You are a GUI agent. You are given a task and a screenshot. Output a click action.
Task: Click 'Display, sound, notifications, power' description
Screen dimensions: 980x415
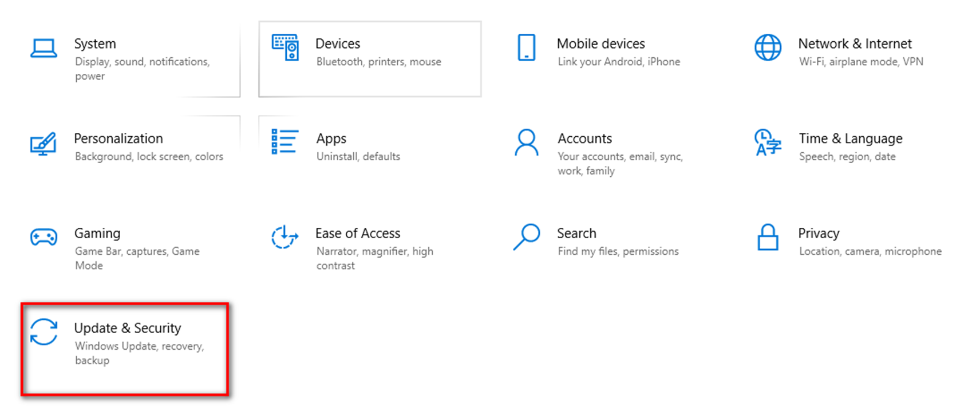143,69
